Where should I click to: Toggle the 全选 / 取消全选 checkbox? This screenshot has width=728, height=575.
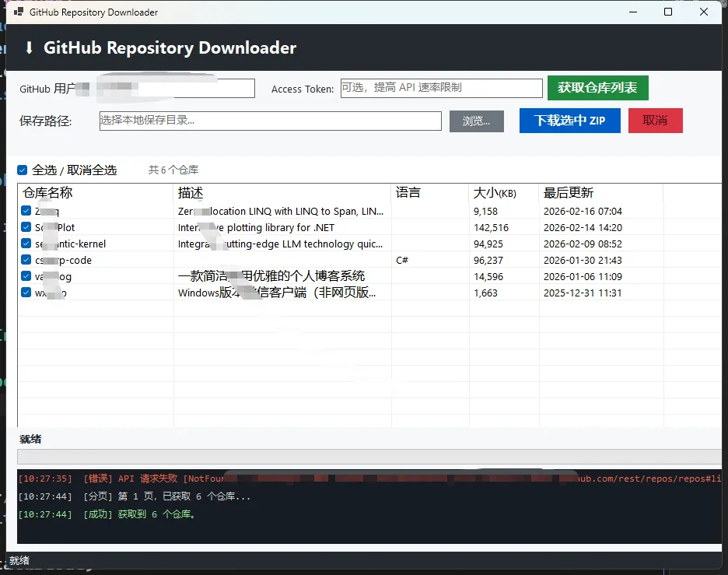tap(23, 170)
